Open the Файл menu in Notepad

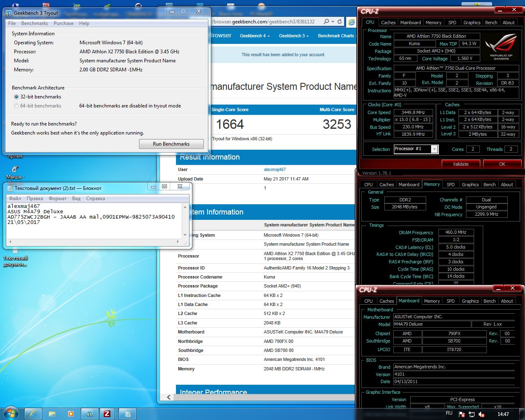click(15, 199)
